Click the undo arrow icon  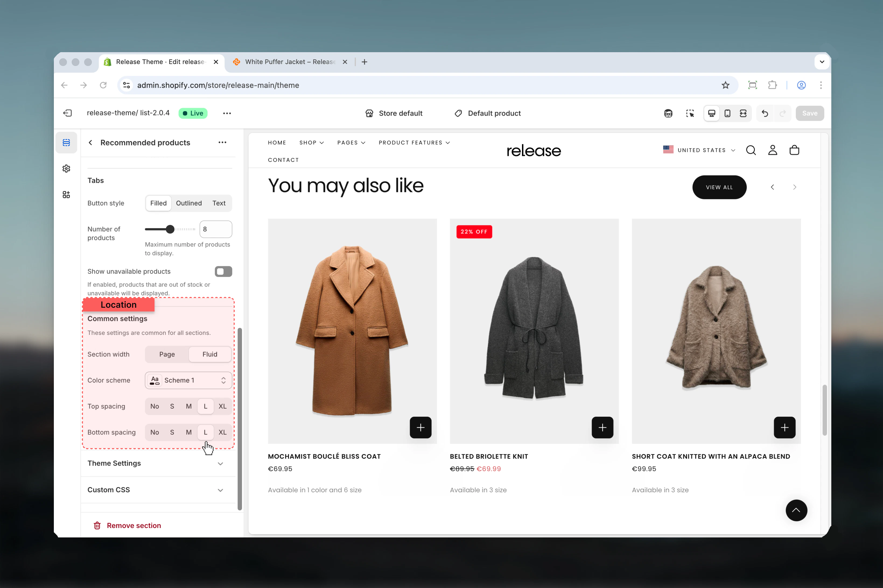pos(765,113)
